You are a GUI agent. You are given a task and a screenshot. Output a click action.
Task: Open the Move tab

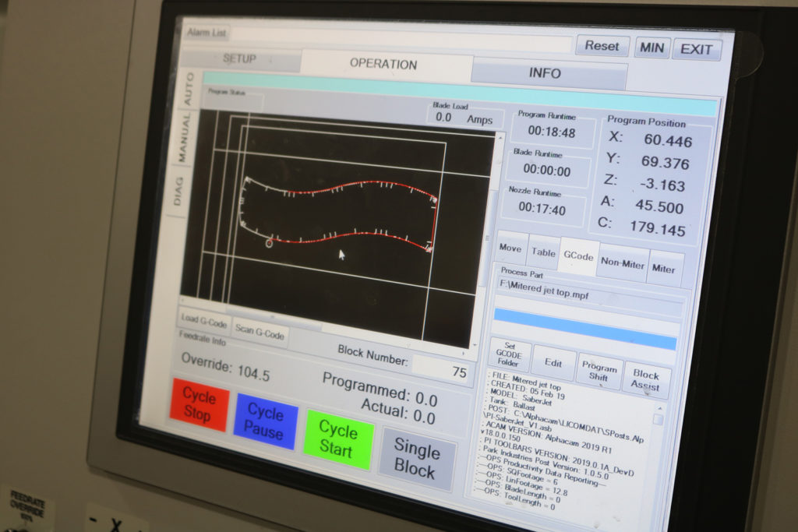(x=510, y=248)
